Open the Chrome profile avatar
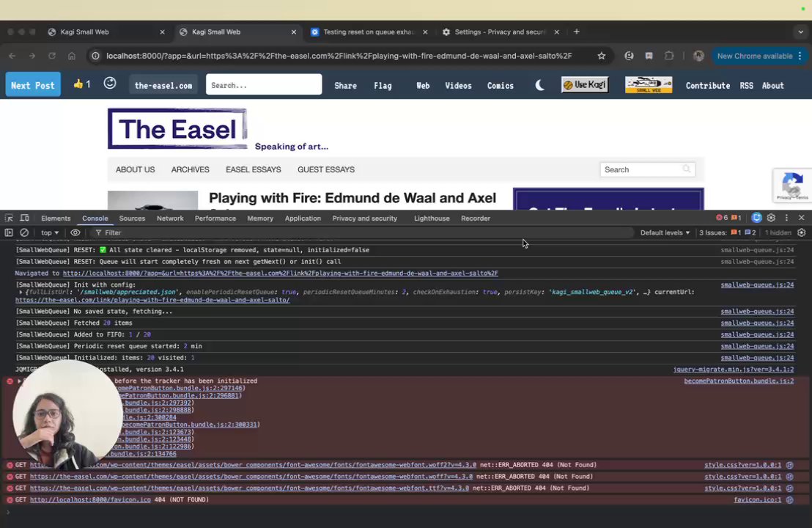 tap(698, 56)
